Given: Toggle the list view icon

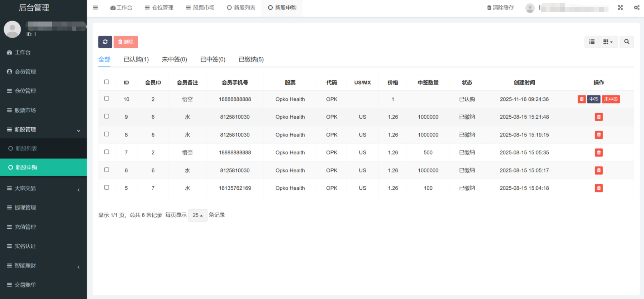Looking at the screenshot, I should (592, 42).
